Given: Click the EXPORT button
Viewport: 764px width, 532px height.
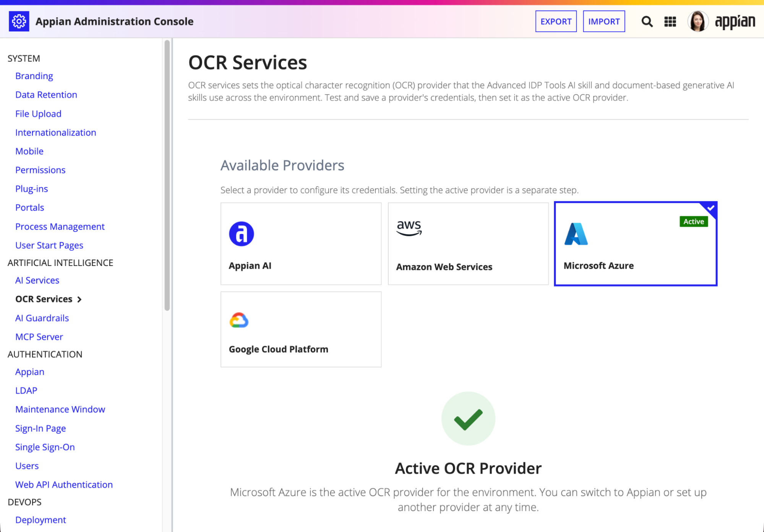Looking at the screenshot, I should (556, 21).
